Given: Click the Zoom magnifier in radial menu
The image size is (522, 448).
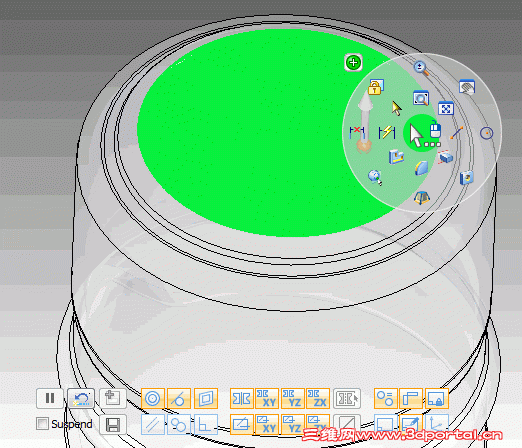Looking at the screenshot, I should click(421, 68).
